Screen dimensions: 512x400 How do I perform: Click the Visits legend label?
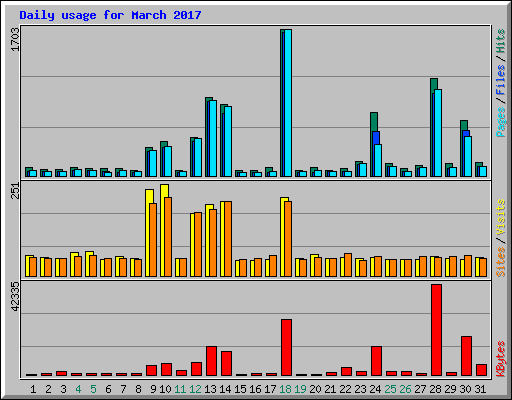click(500, 217)
